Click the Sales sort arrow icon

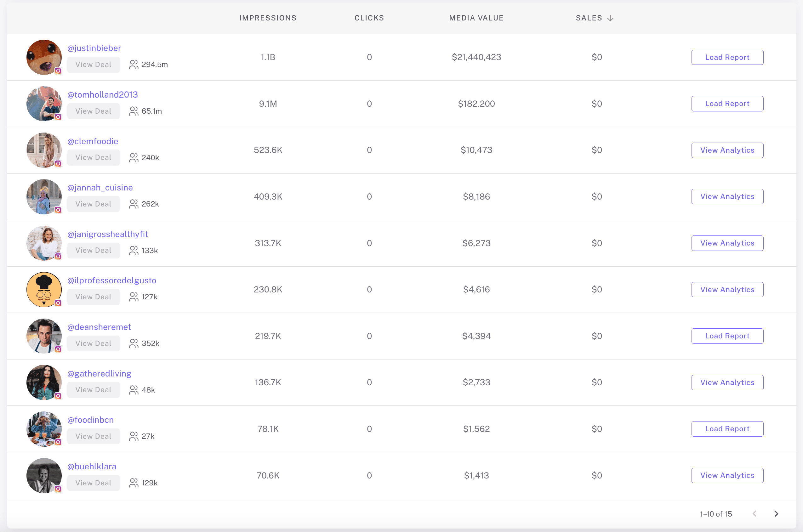[610, 18]
